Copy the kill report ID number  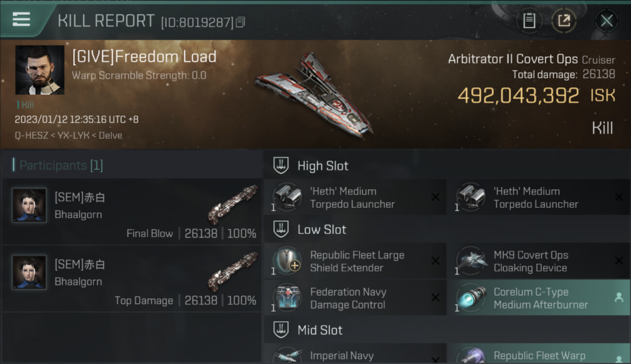241,22
